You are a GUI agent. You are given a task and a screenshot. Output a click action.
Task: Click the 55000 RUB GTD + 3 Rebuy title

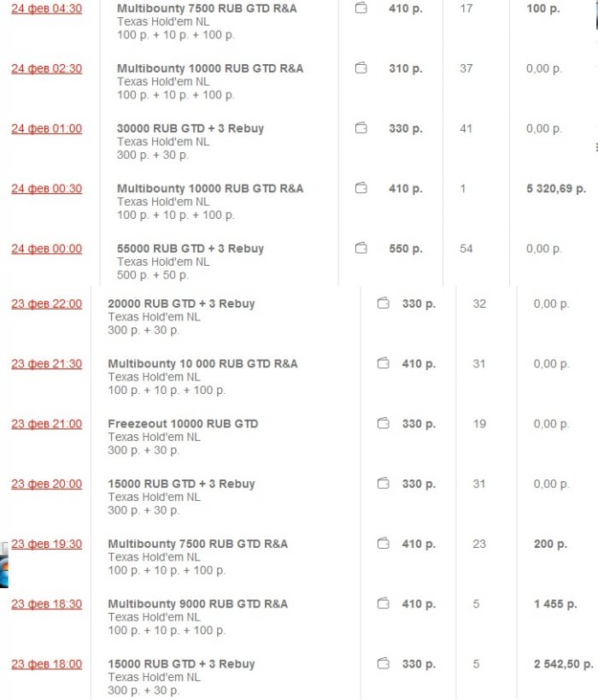[191, 249]
